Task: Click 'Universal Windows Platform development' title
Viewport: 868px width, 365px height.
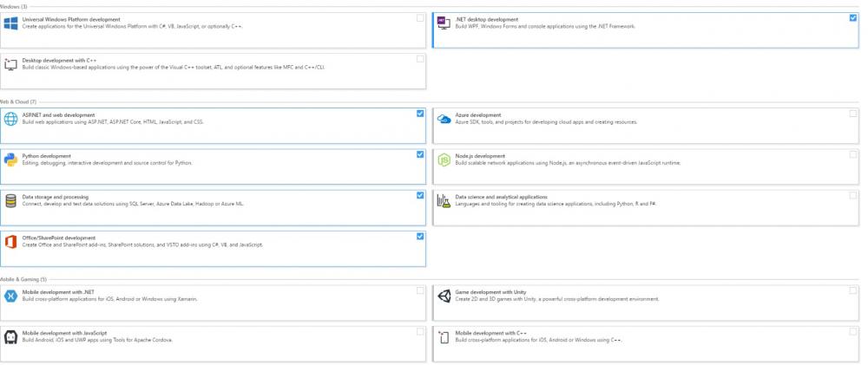Action: pos(71,19)
